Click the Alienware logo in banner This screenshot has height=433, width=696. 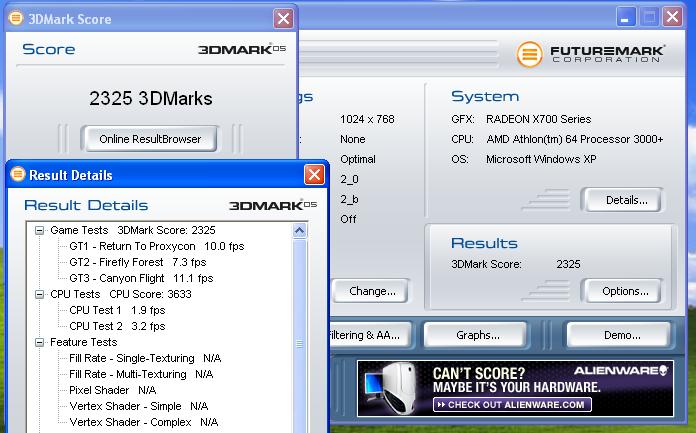coord(621,371)
